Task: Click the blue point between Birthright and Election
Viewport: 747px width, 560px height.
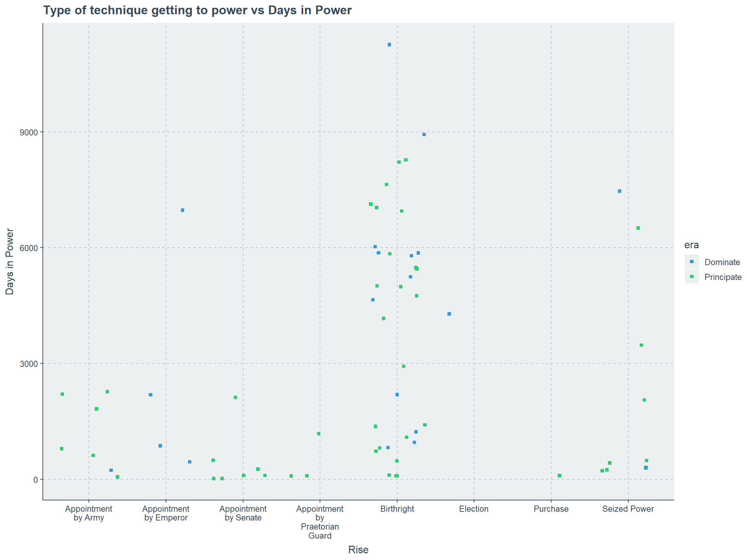Action: click(449, 314)
